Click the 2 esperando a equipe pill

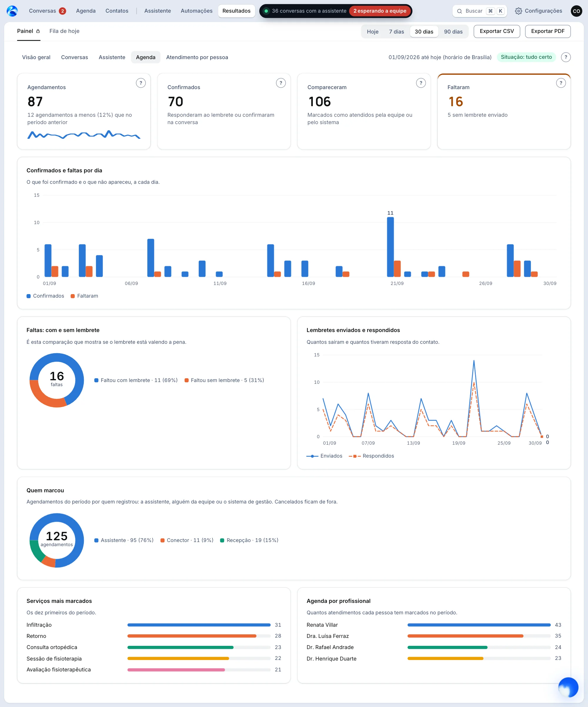[x=380, y=11]
